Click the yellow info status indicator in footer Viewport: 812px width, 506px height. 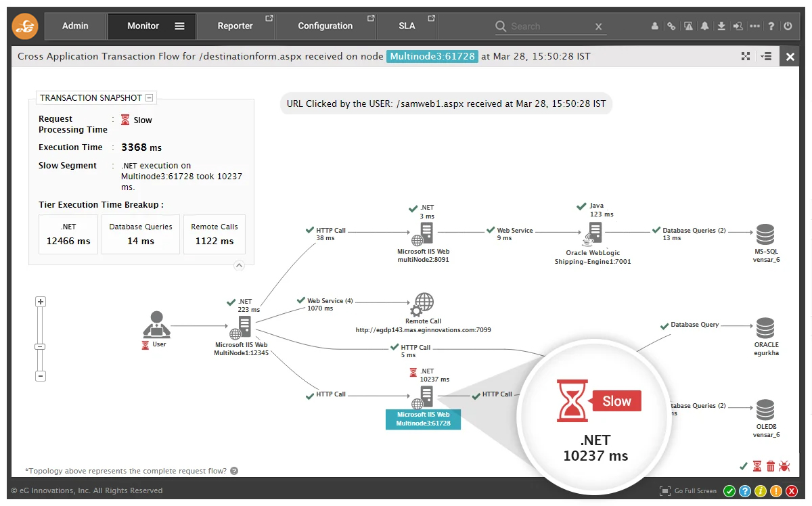[x=760, y=491]
